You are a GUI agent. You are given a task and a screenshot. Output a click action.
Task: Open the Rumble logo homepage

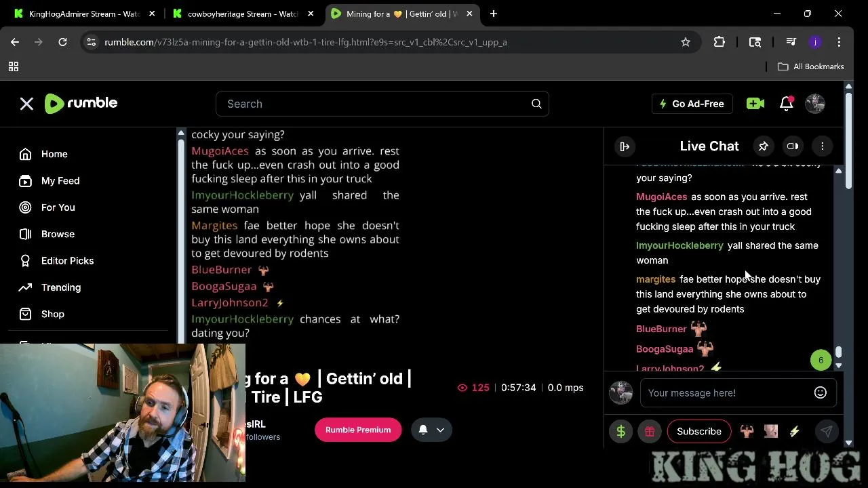(x=81, y=103)
